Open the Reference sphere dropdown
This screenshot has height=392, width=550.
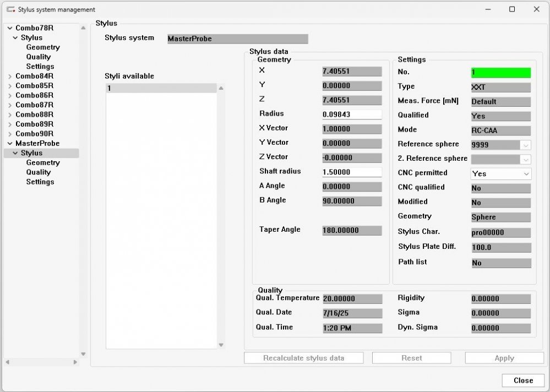(x=526, y=145)
